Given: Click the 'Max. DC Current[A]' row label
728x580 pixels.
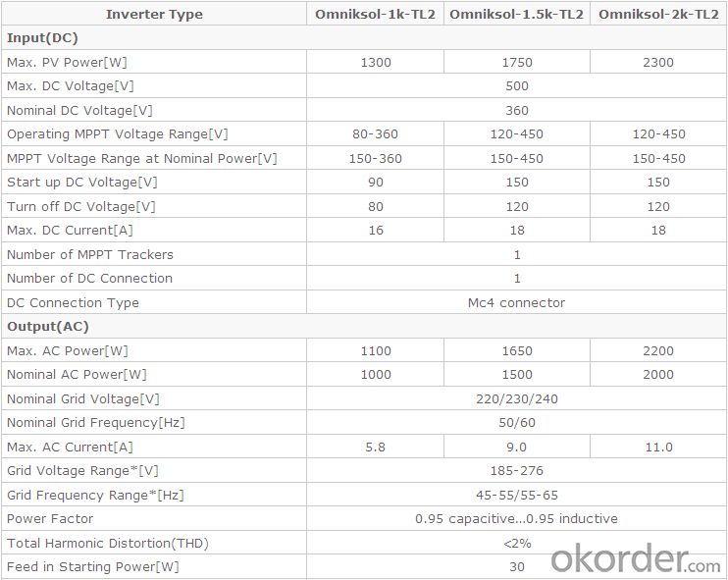Looking at the screenshot, I should point(70,231).
